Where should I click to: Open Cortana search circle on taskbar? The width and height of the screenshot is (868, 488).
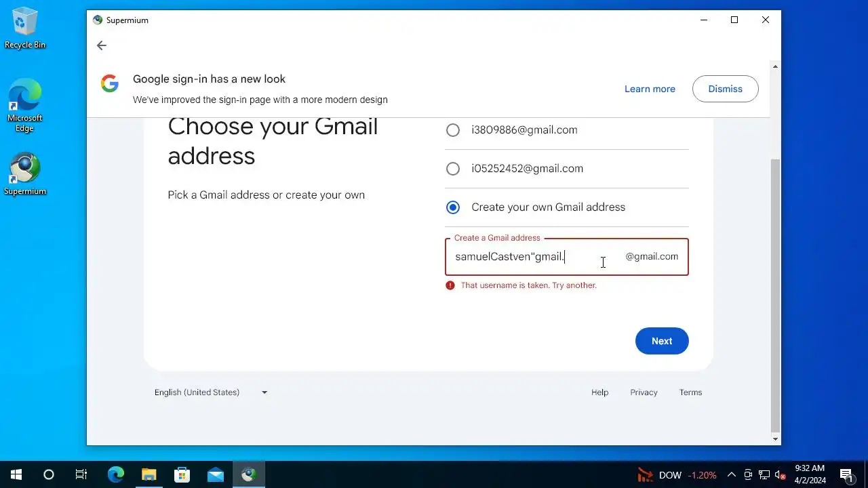point(49,474)
